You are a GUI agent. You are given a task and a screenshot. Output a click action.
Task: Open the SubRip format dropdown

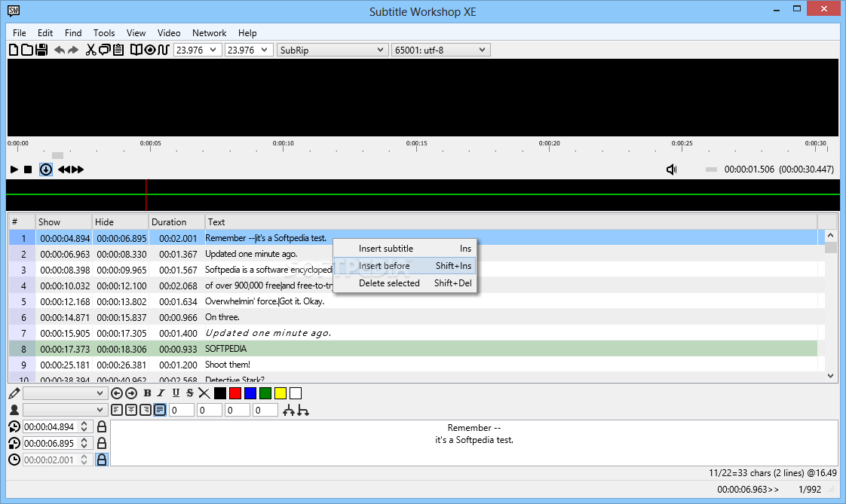point(333,50)
